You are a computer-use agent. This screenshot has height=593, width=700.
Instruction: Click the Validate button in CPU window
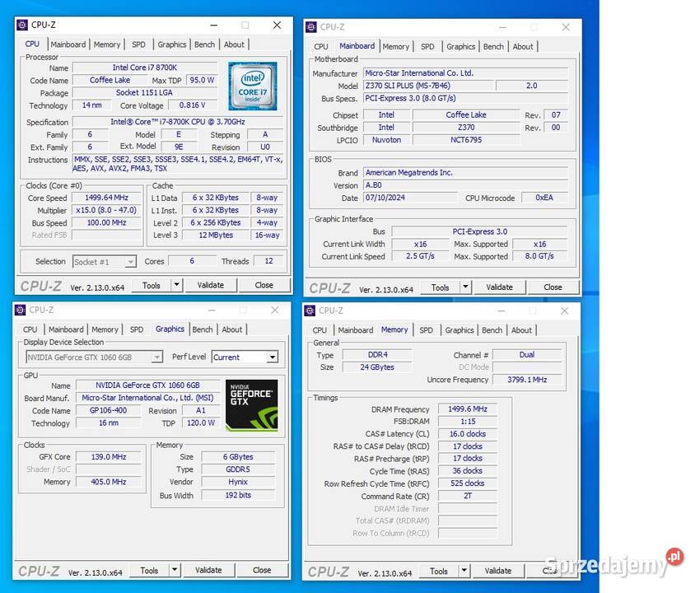coord(212,285)
